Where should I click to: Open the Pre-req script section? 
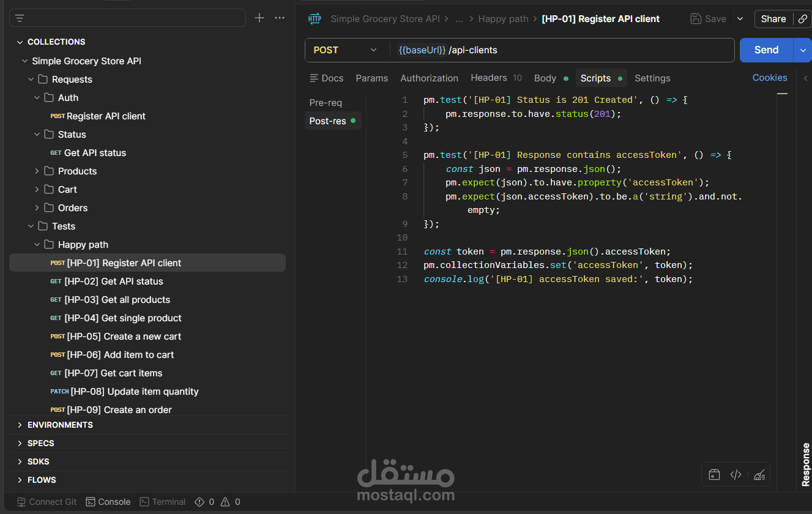tap(326, 103)
